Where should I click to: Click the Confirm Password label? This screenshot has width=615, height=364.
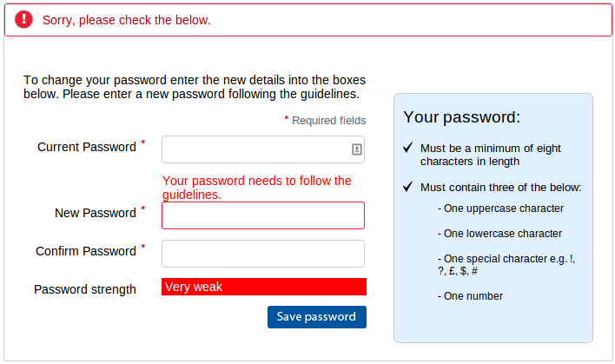(86, 251)
